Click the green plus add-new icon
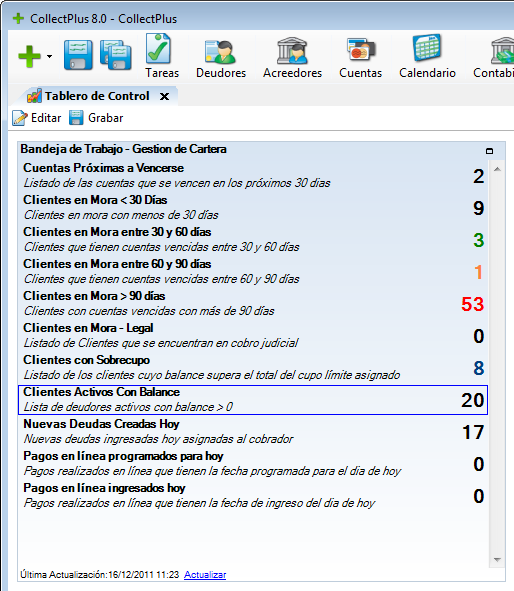 29,57
